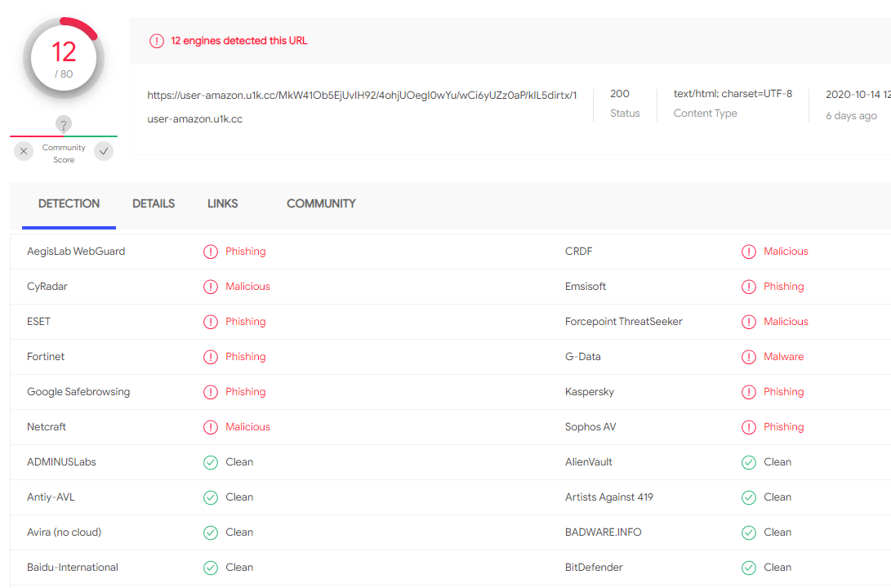Click the warning icon for Forcepoint ThreatSeeker
The height and width of the screenshot is (588, 891).
(x=749, y=322)
